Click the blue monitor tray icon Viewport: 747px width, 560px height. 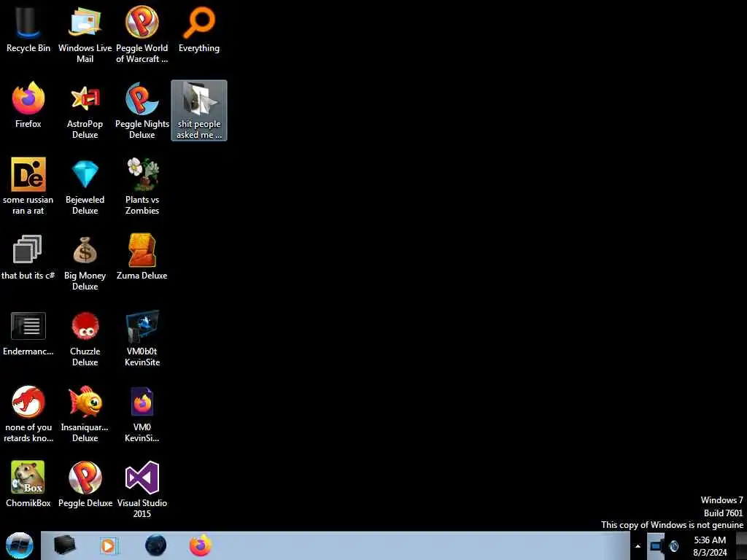point(657,545)
